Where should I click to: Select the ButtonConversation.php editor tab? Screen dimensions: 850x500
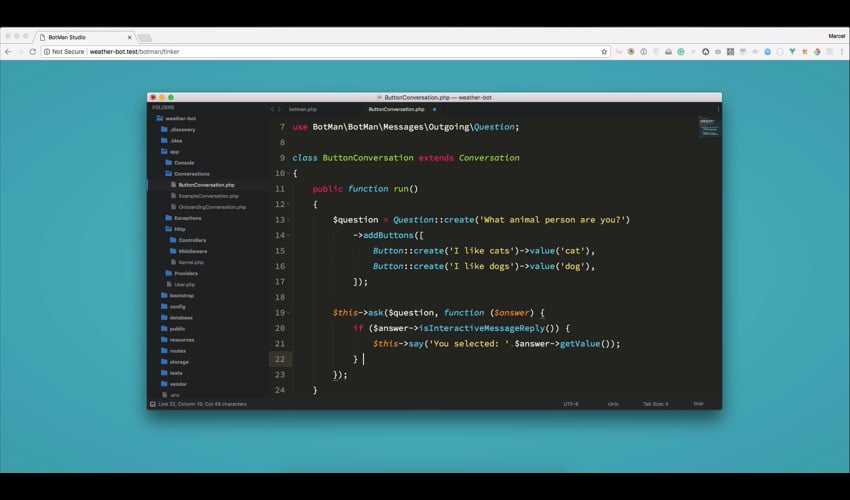click(396, 109)
